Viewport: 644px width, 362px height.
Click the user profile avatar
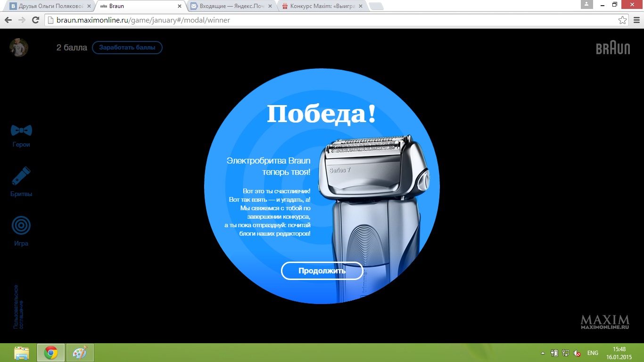19,48
